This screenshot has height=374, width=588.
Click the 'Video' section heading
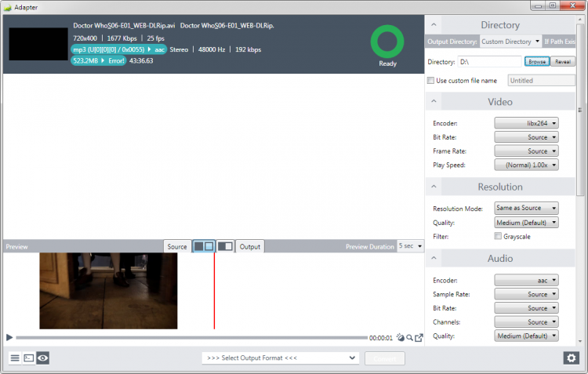coord(500,102)
